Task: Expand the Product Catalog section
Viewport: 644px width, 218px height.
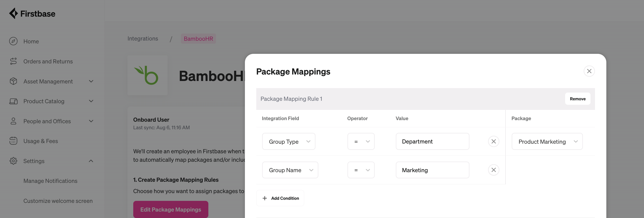Action: (91, 101)
